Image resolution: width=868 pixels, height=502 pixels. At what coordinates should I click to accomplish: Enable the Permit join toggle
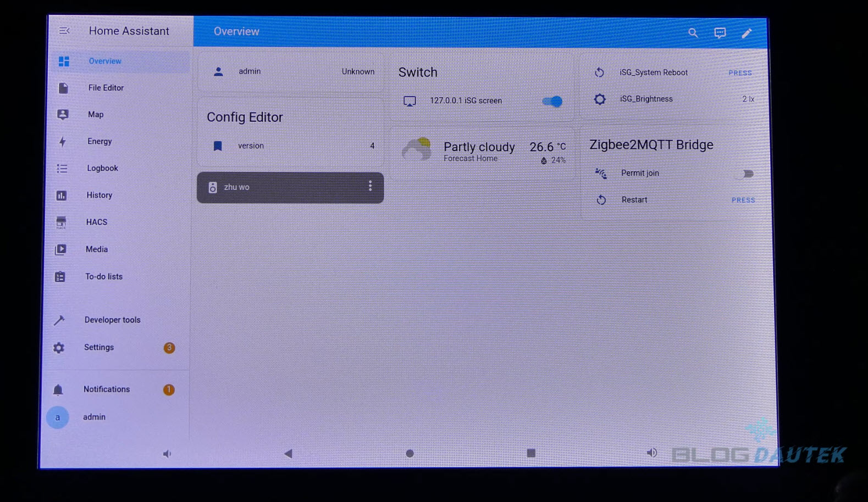[745, 174]
